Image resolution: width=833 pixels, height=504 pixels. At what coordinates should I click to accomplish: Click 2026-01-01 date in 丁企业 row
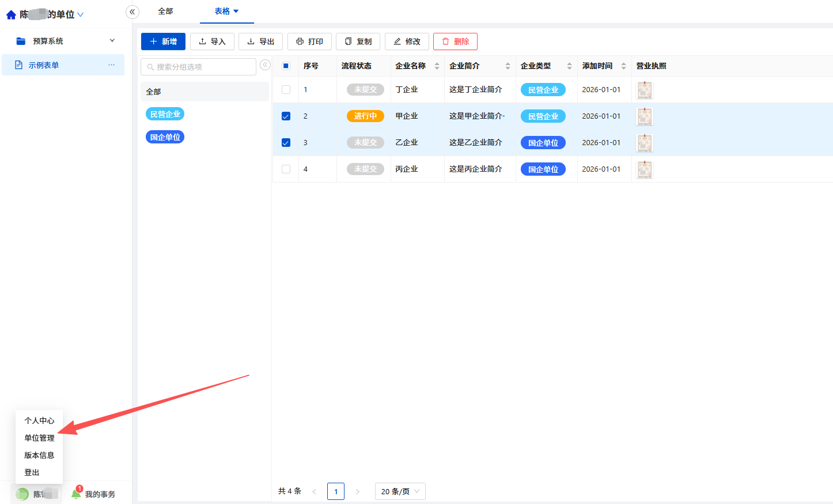601,90
